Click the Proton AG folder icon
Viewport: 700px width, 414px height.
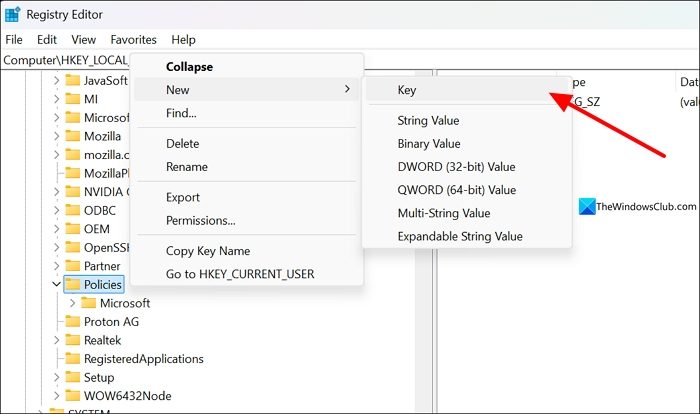pos(72,322)
